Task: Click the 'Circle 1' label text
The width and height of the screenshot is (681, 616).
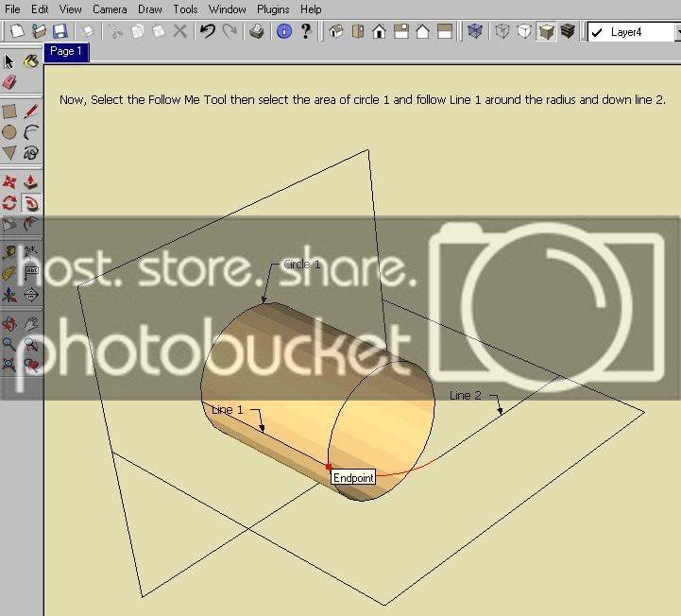Action: click(x=301, y=265)
